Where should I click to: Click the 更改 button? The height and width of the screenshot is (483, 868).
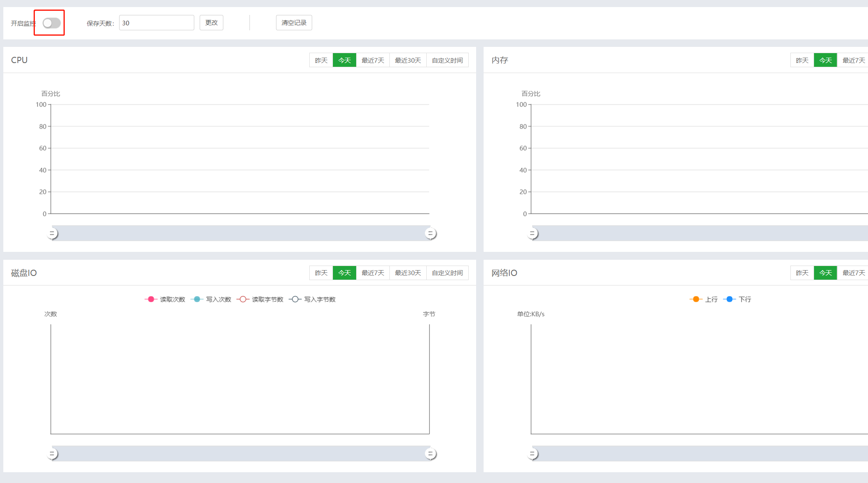[x=211, y=23]
